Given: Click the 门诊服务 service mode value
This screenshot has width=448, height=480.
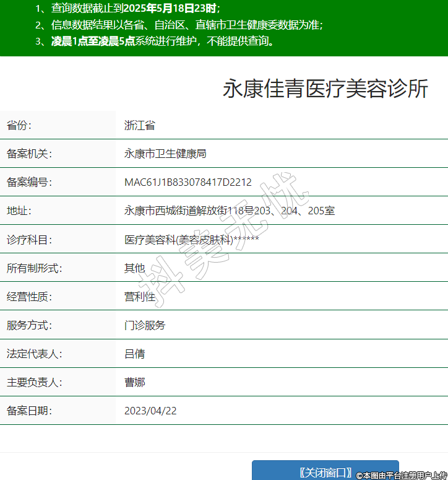Looking at the screenshot, I should [145, 325].
